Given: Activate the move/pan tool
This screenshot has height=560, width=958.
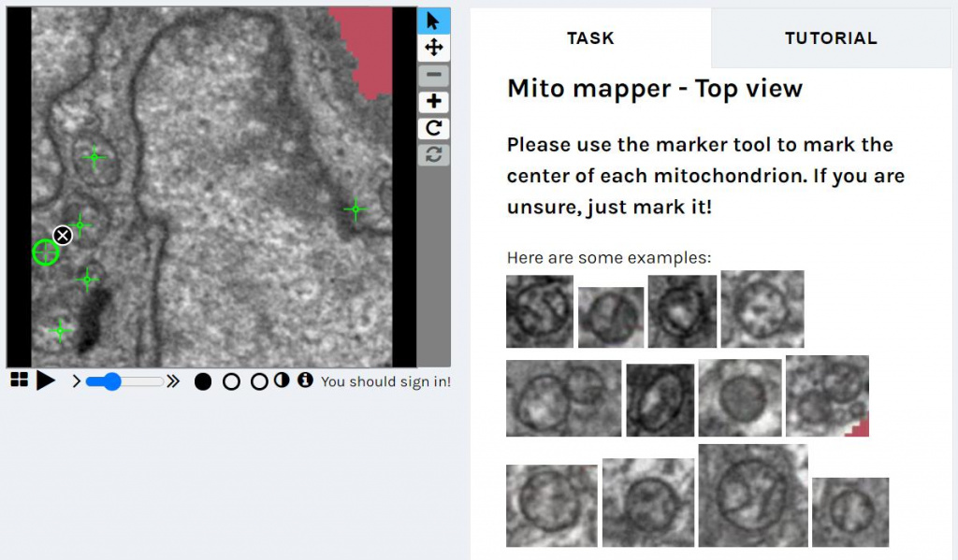Looking at the screenshot, I should pyautogui.click(x=433, y=48).
